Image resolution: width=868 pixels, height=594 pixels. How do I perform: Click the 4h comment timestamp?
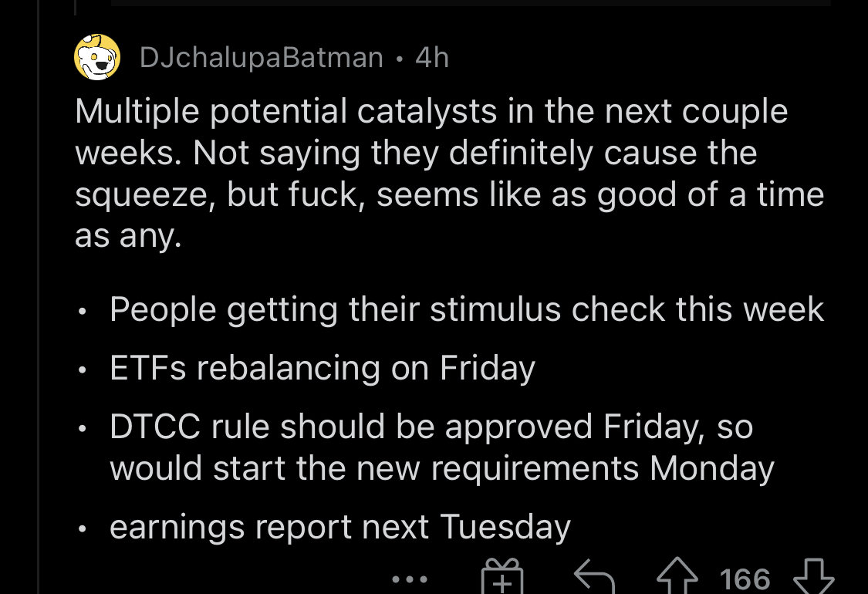(432, 58)
